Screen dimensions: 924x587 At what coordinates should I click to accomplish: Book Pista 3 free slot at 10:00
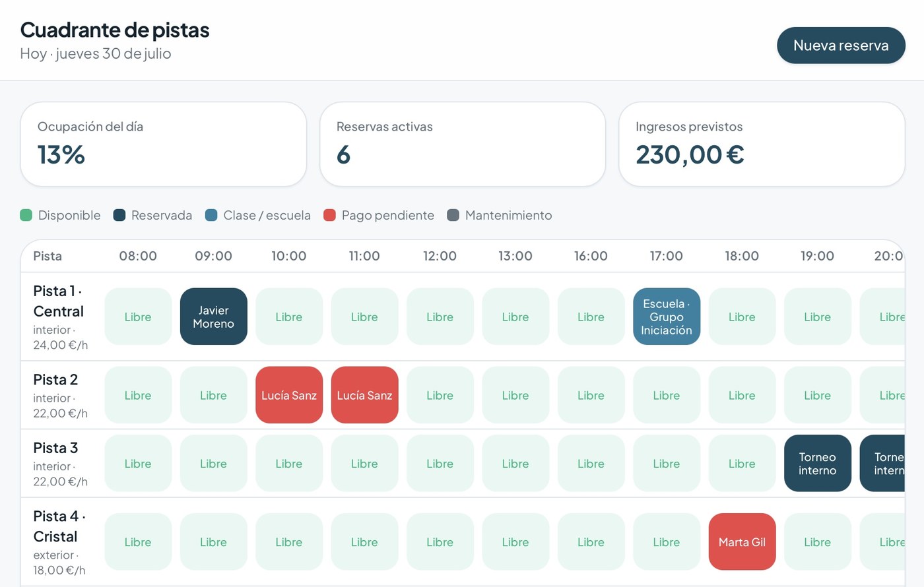[x=289, y=463]
